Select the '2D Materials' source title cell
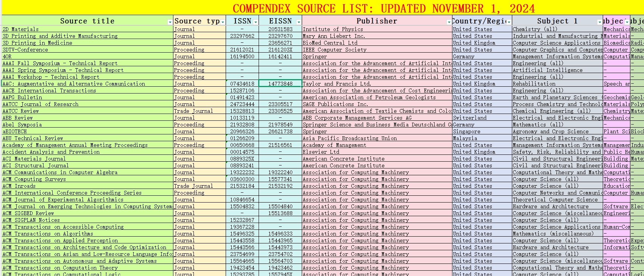Image resolution: width=644 pixels, height=276 pixels. 21,29
